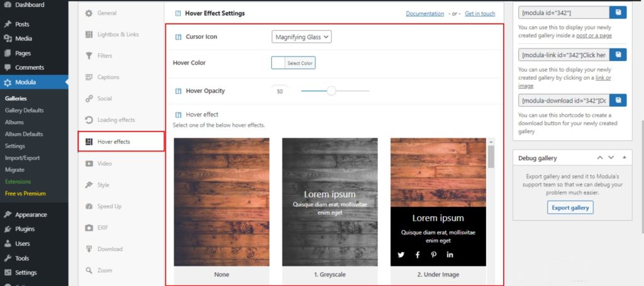The height and width of the screenshot is (286, 644).
Task: Select the Modula menu item
Action: pos(34,82)
